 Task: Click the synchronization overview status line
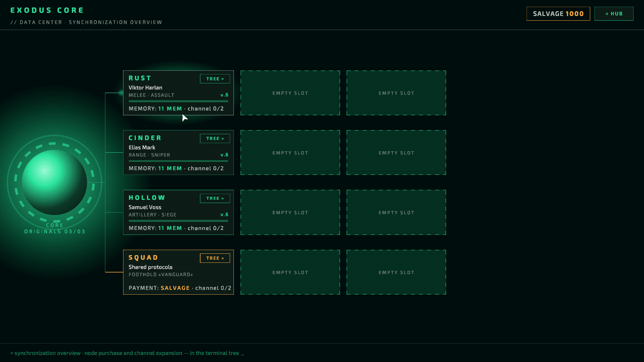click(127, 353)
